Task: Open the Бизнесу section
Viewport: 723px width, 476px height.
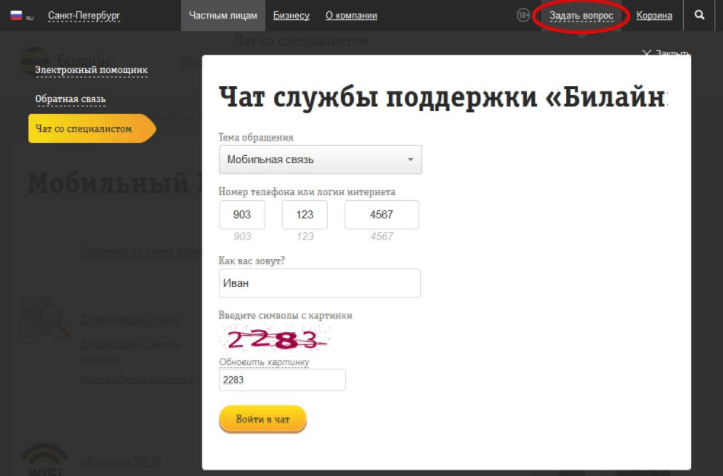Action: click(x=291, y=15)
